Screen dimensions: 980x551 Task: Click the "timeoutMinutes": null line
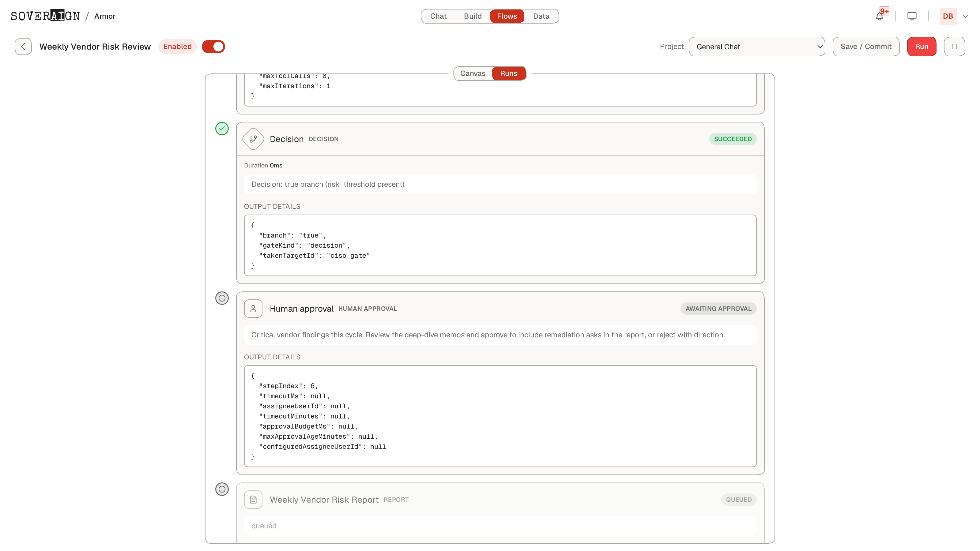tap(304, 416)
